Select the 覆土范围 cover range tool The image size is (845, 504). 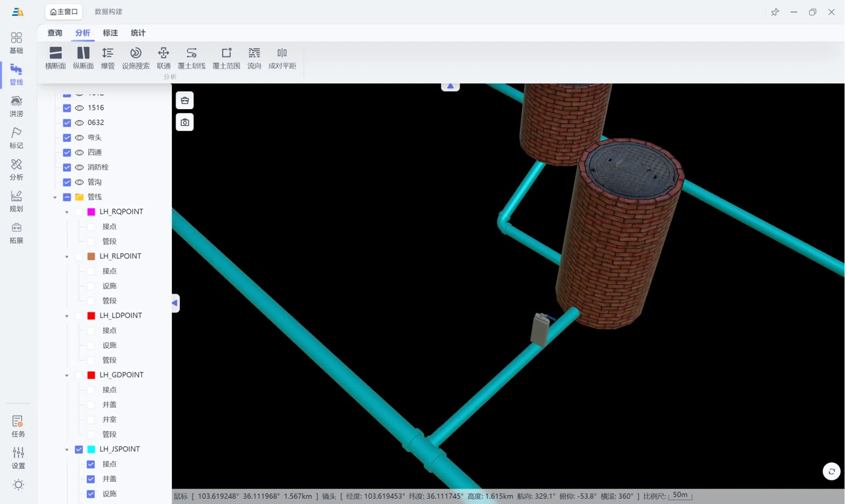click(226, 58)
